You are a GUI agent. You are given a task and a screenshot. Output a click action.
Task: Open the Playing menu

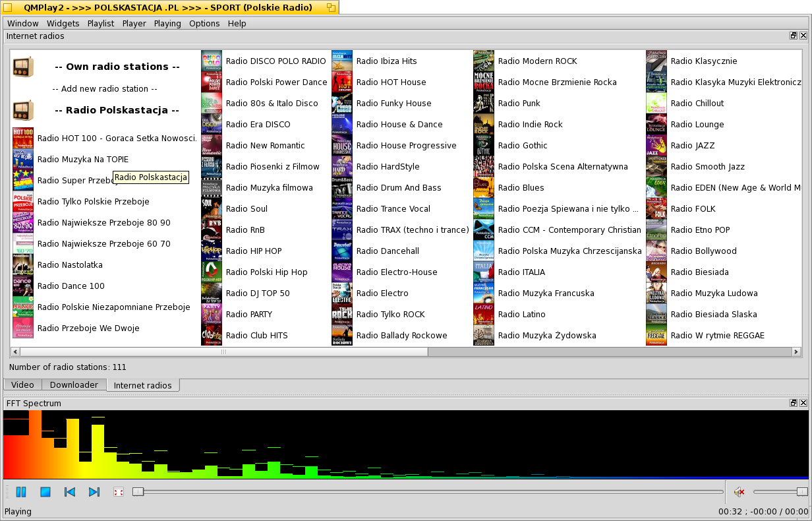coord(167,23)
